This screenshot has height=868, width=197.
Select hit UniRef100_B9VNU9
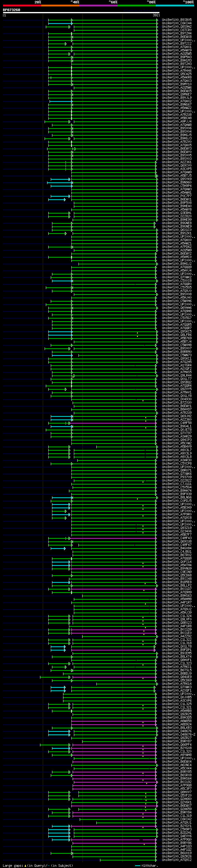coord(177,568)
